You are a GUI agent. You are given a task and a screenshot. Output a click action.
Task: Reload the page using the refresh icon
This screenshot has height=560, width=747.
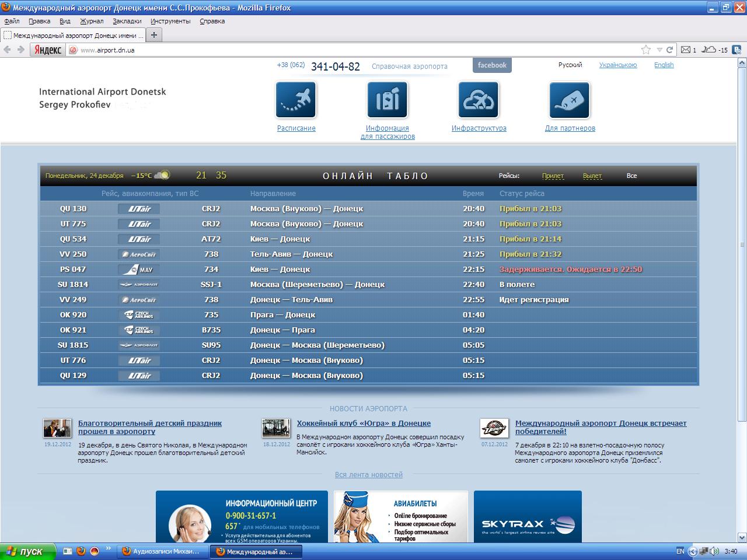(x=670, y=50)
